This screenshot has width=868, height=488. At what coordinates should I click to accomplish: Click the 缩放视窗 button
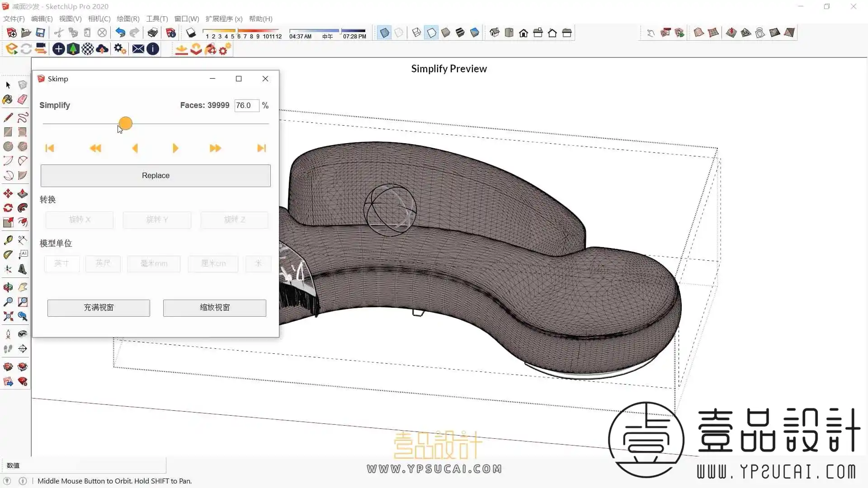[x=214, y=308]
